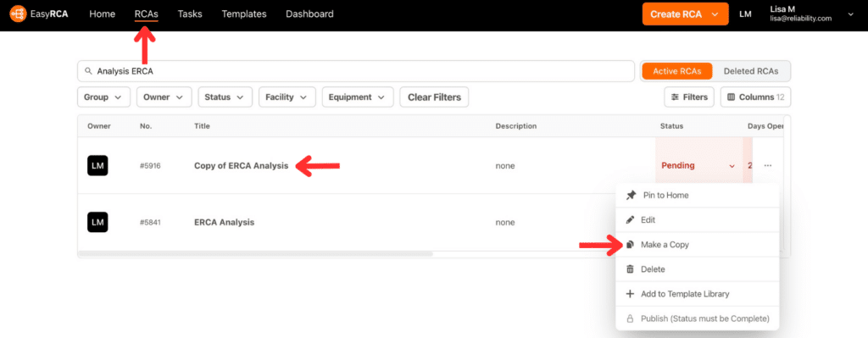Switch to Deleted RCAs view

coord(751,71)
